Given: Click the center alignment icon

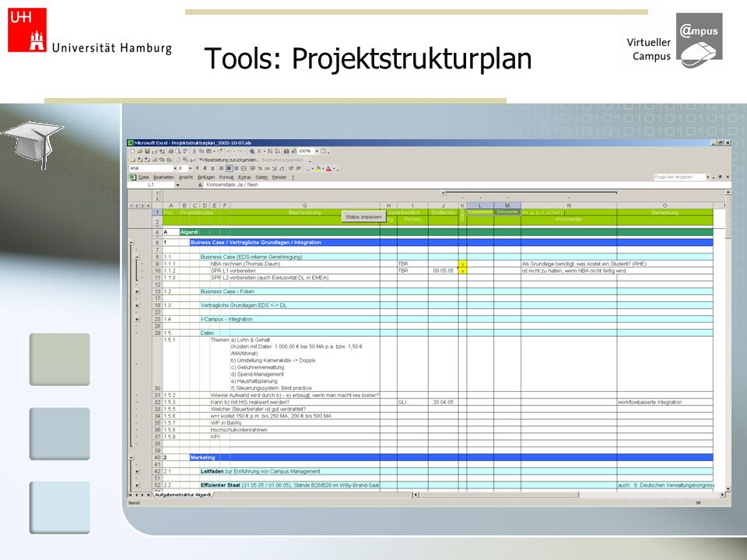Looking at the screenshot, I should point(229,168).
